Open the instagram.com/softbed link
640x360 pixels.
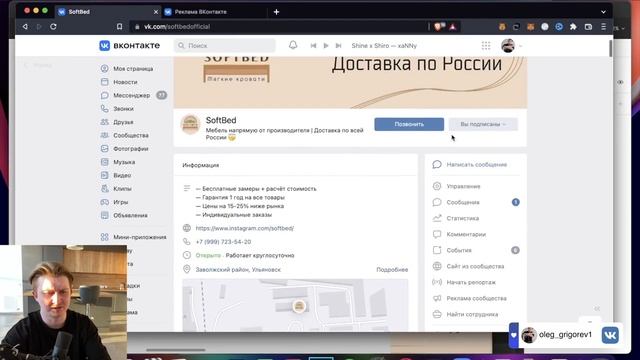pyautogui.click(x=244, y=228)
